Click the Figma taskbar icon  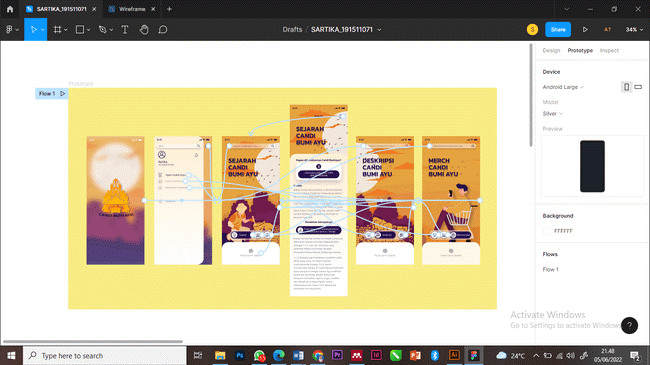coord(474,355)
